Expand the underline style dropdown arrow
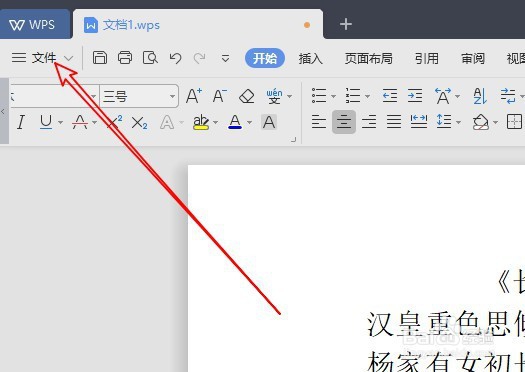525x372 pixels. (x=61, y=122)
